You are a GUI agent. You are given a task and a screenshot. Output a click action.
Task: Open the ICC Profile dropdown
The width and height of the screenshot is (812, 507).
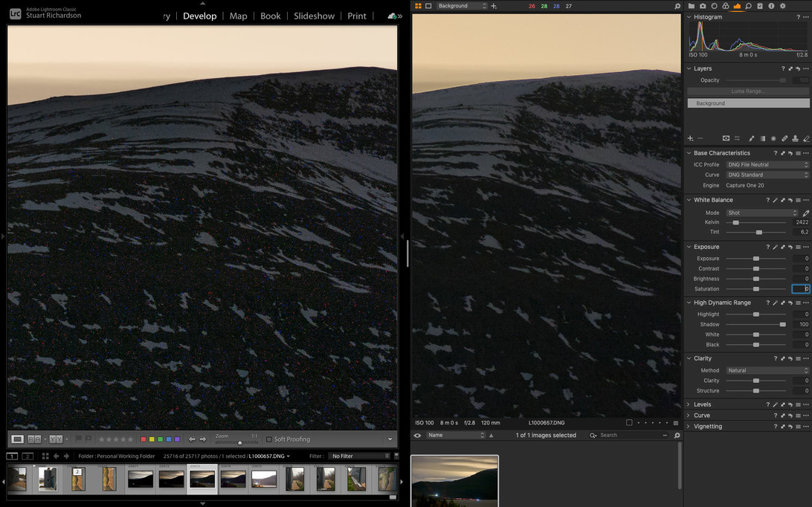coord(767,164)
